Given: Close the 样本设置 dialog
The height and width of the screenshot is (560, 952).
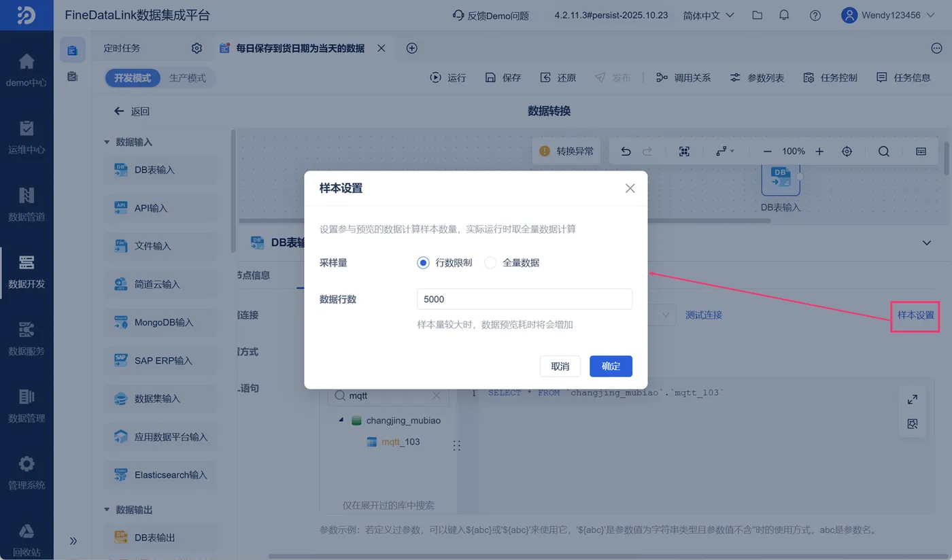Looking at the screenshot, I should 630,188.
